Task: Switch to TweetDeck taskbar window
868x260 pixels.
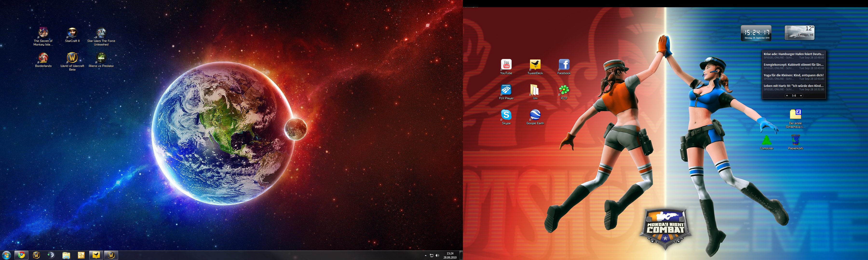Action: 96,255
